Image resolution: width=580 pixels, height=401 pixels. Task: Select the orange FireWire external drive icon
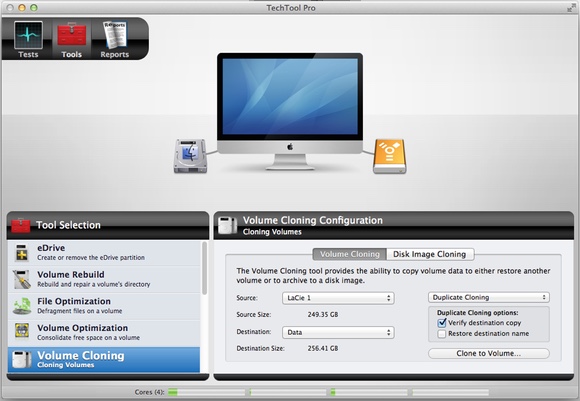[390, 156]
